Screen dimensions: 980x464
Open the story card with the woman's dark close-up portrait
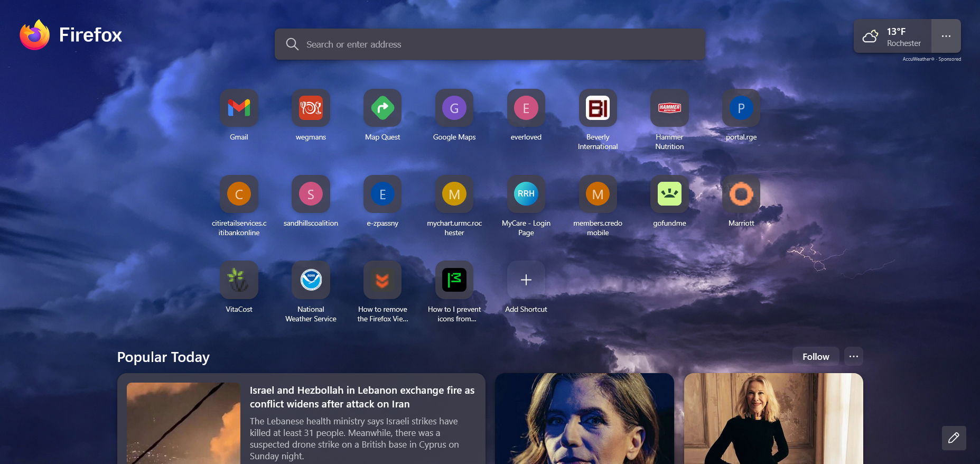click(x=584, y=419)
